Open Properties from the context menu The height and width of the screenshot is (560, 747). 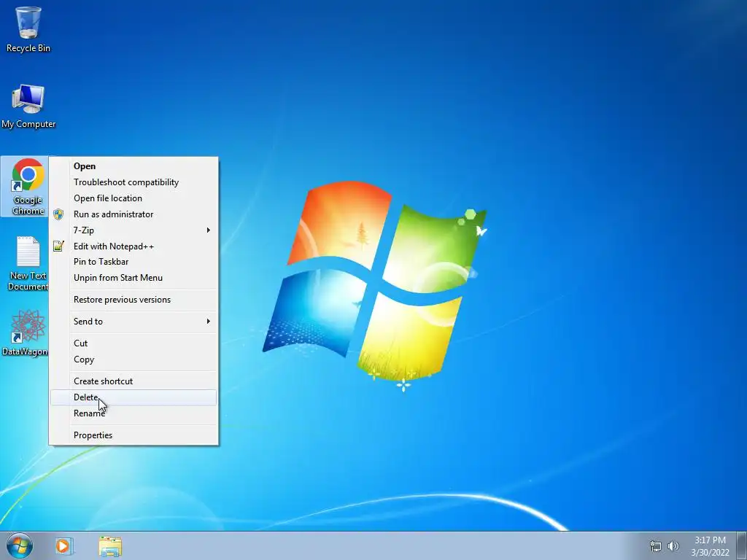click(133, 435)
